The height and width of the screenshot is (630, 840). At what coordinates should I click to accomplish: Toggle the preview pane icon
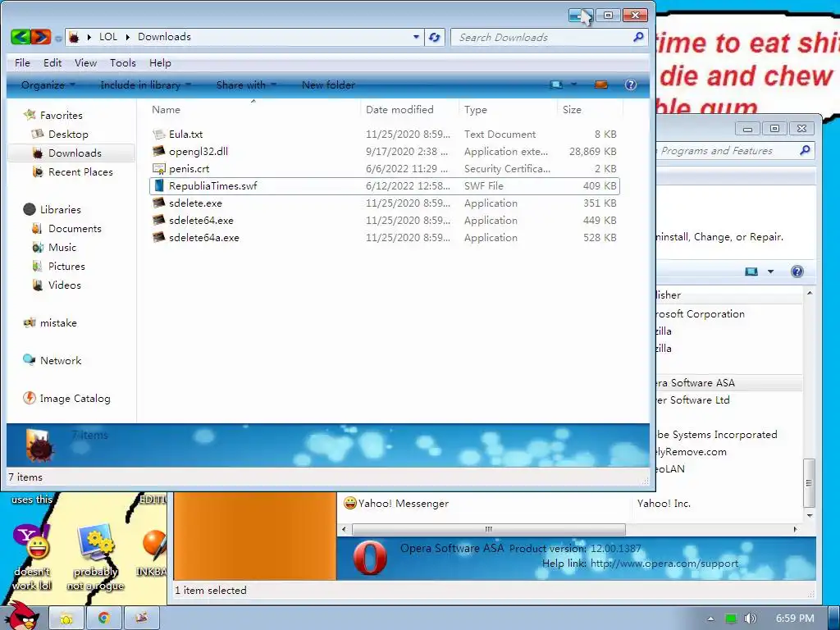601,85
